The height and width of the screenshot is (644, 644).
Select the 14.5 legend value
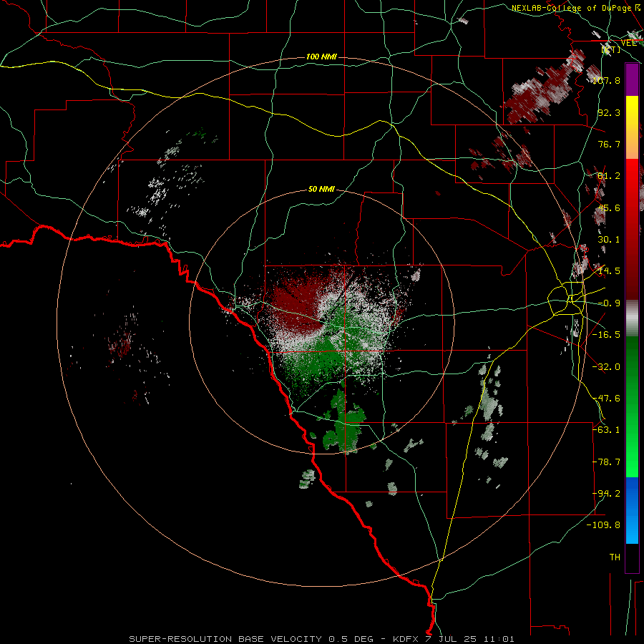(x=609, y=271)
